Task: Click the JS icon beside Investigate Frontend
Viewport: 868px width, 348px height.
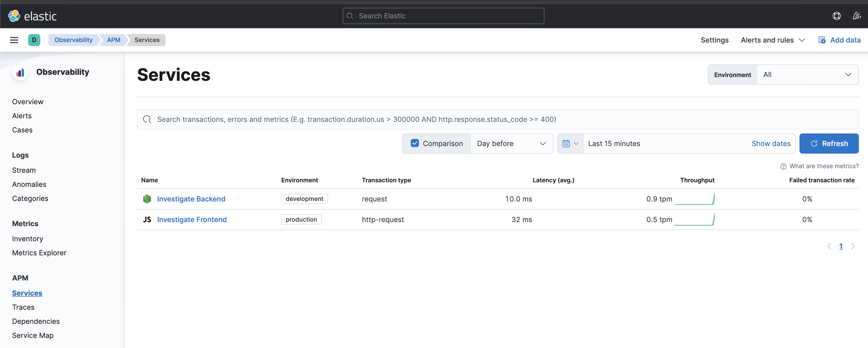Action: [x=147, y=219]
